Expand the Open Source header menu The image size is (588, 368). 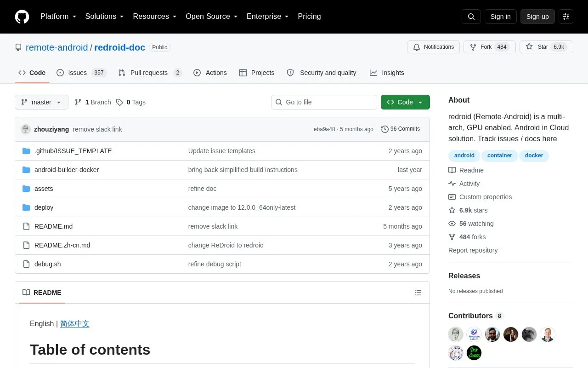coord(212,17)
